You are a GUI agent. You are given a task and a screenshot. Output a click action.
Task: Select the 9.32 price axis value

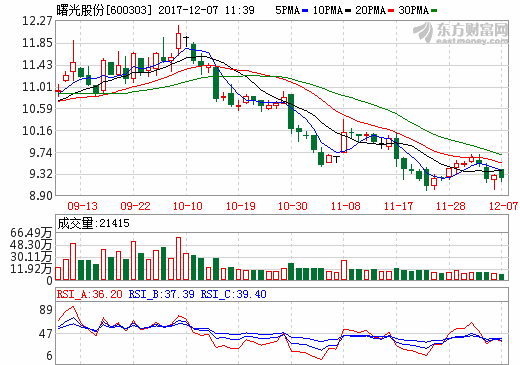[x=41, y=174]
